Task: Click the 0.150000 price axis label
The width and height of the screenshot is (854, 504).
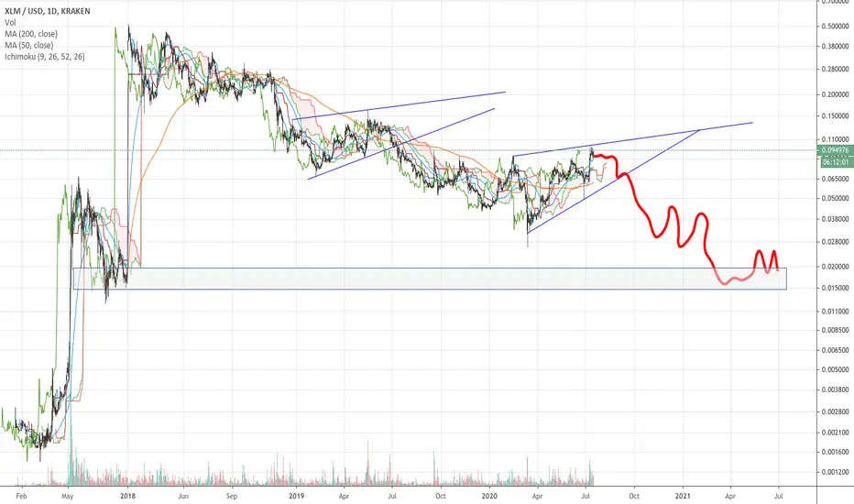Action: [x=836, y=116]
